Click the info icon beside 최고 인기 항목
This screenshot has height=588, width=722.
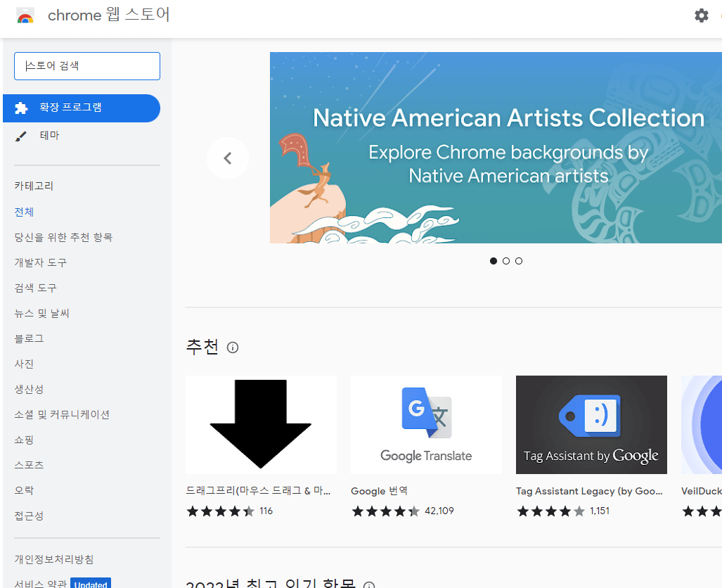(369, 584)
